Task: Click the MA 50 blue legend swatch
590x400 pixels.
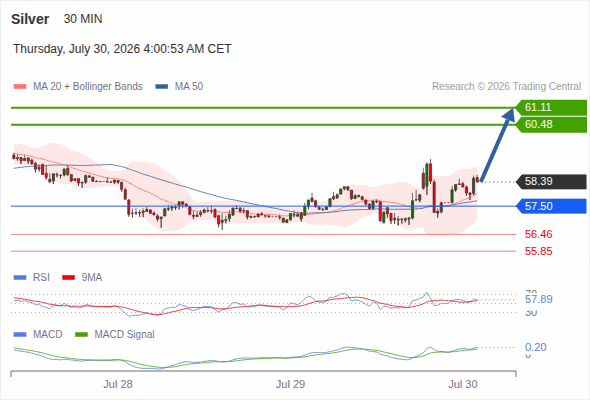Action: point(162,87)
